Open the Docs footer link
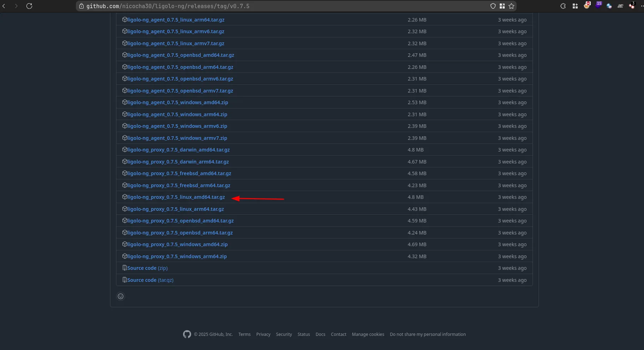 [320, 334]
